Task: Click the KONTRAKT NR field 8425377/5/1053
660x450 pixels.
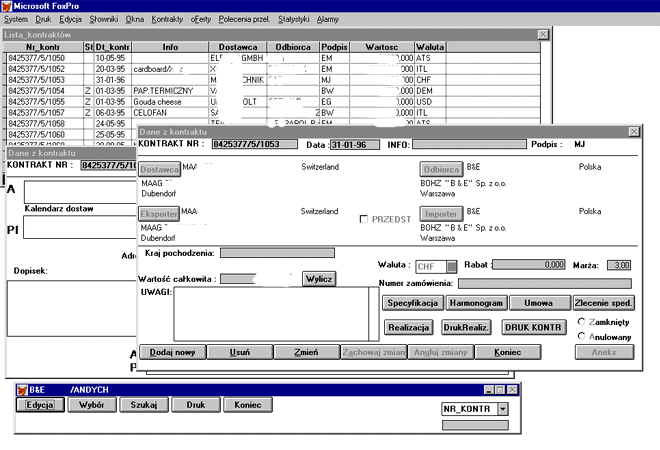Action: point(255,144)
